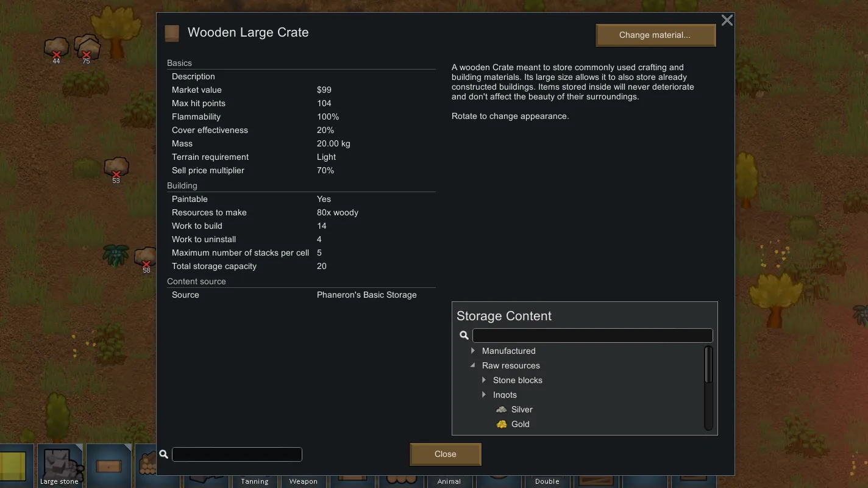Select the wooden crate build item in bottom bar
This screenshot has width=868, height=488.
pyautogui.click(x=108, y=465)
